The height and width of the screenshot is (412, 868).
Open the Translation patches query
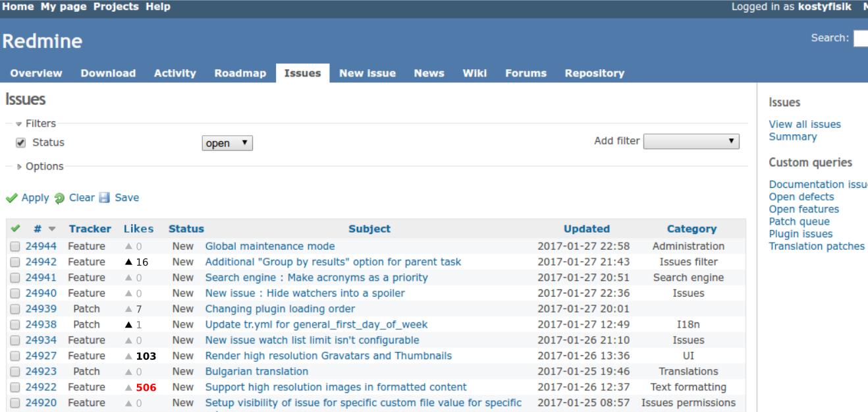[x=817, y=247]
